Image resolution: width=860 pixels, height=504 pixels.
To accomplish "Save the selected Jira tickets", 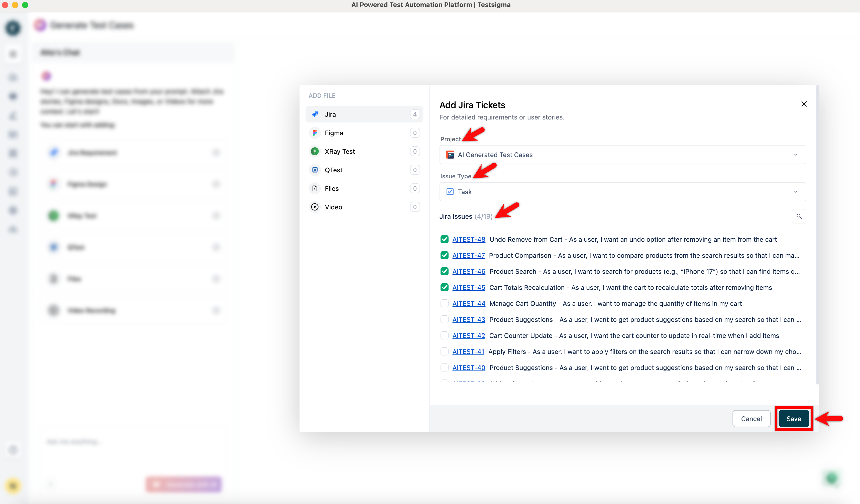I will pos(793,419).
